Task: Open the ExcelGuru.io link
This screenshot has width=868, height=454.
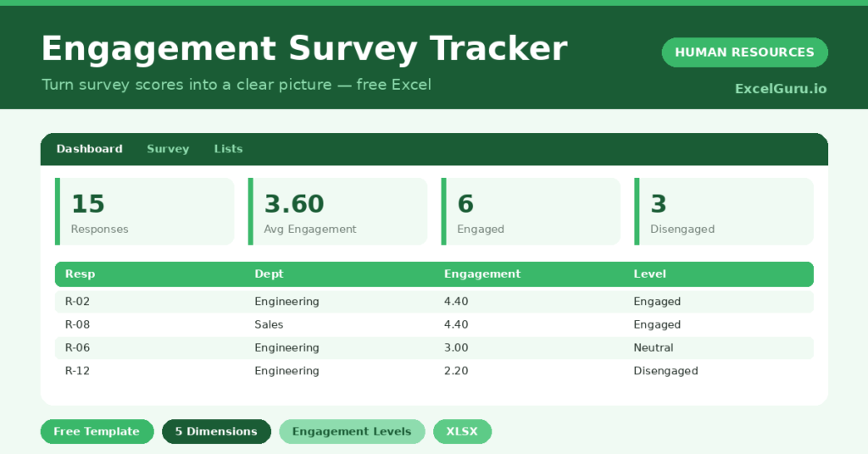Action: [781, 88]
